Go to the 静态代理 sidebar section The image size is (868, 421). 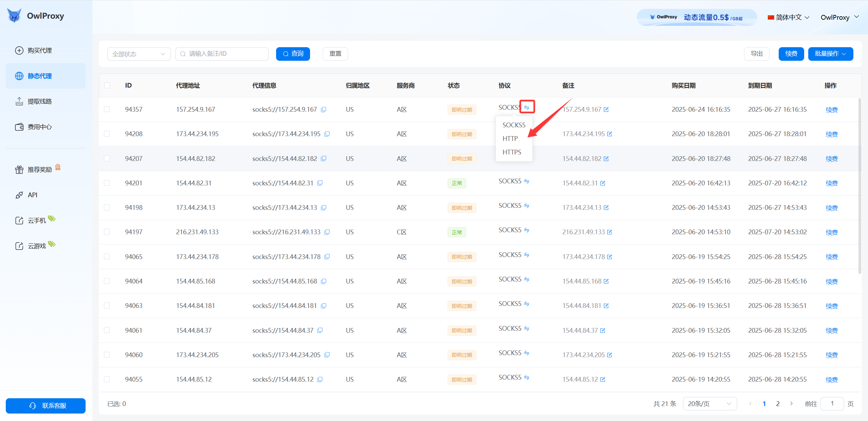coord(46,76)
